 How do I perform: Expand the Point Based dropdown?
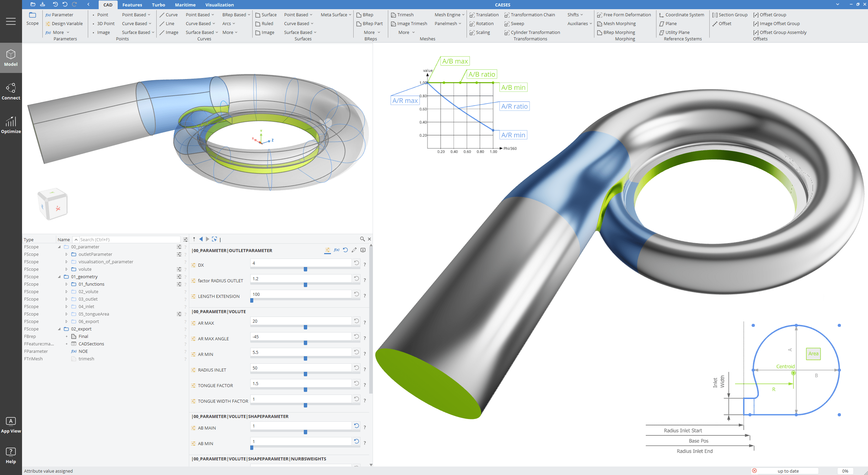pos(135,15)
